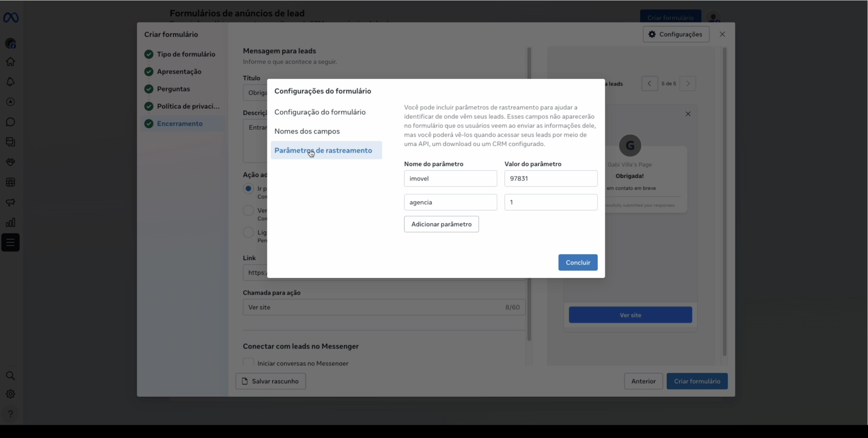This screenshot has width=868, height=438.
Task: Open notifications bell icon
Action: tap(11, 82)
